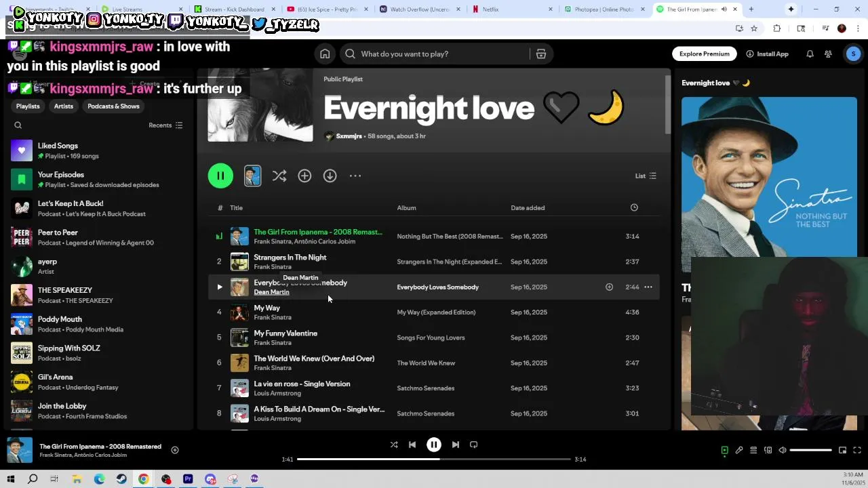Add playlist to library with plus icon
The width and height of the screenshot is (868, 488).
tap(304, 176)
